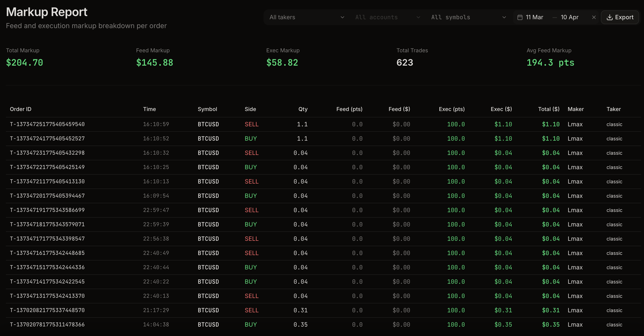The image size is (644, 336).
Task: Sort the table by Time column
Action: (x=149, y=109)
